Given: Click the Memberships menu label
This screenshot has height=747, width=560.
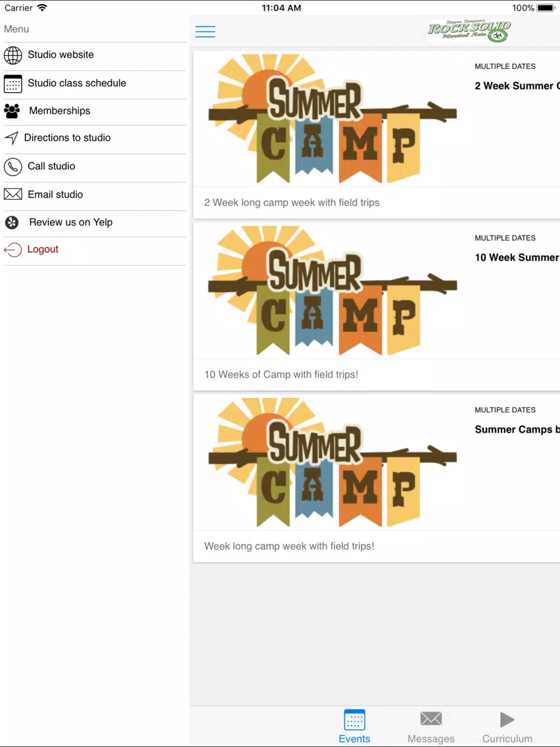Looking at the screenshot, I should pyautogui.click(x=60, y=110).
